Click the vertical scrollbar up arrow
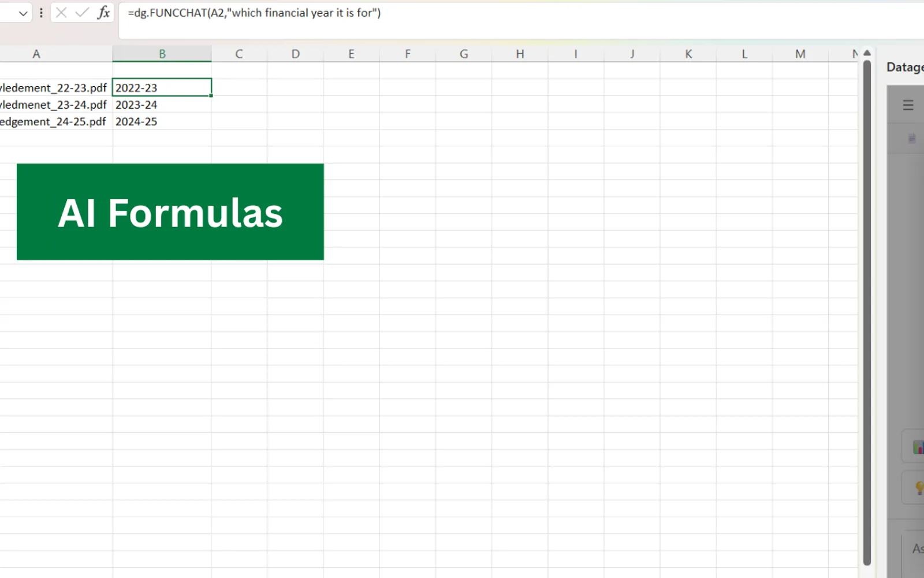The height and width of the screenshot is (578, 924). pos(867,53)
